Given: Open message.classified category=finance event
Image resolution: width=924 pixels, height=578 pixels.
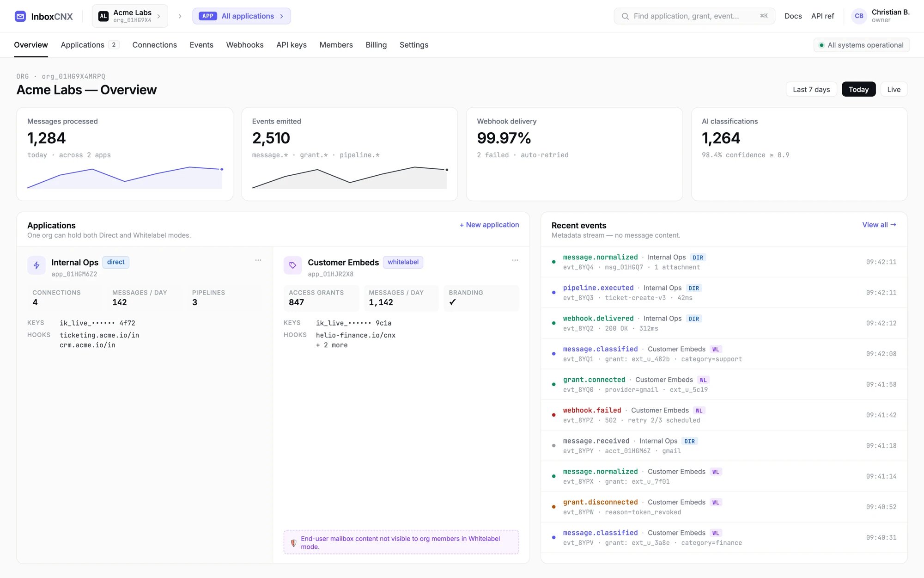Looking at the screenshot, I should click(724, 538).
